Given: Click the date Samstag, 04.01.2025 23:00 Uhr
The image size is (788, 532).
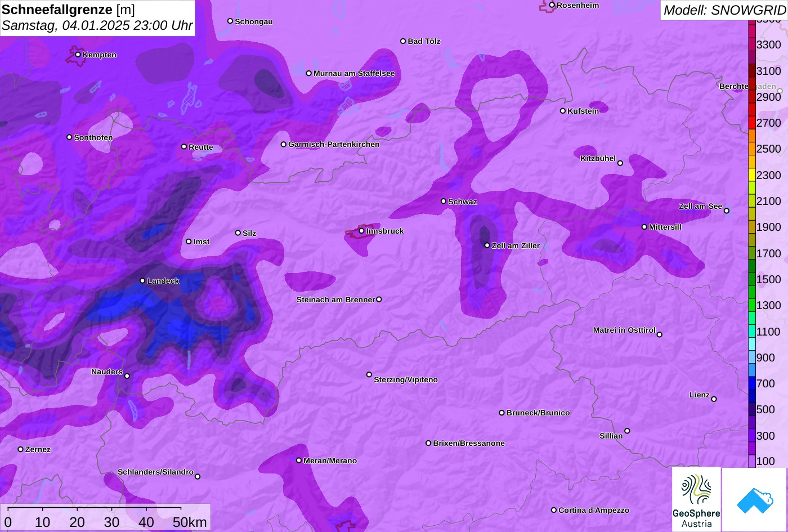Looking at the screenshot, I should pos(97,26).
